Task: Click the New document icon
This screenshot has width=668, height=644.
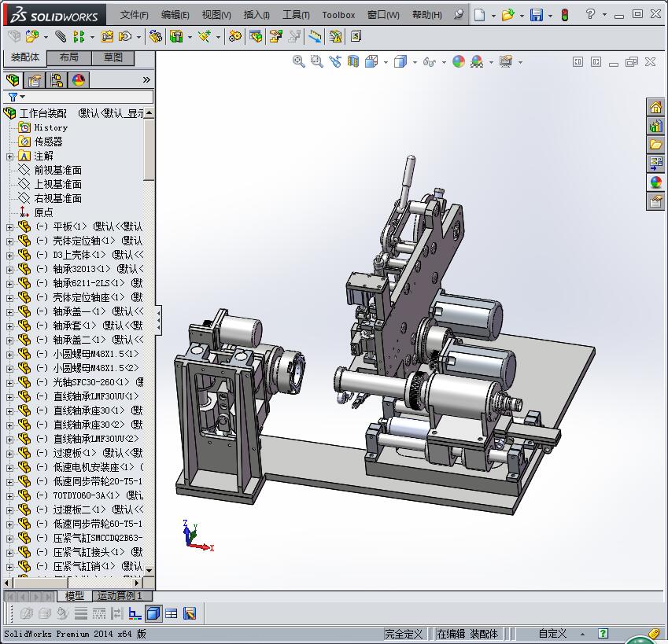Action: [x=480, y=15]
